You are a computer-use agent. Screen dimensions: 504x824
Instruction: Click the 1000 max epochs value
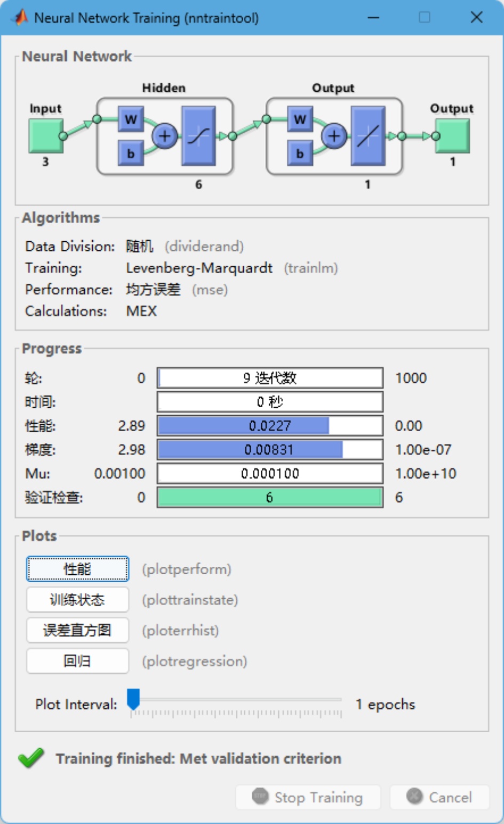coord(411,378)
